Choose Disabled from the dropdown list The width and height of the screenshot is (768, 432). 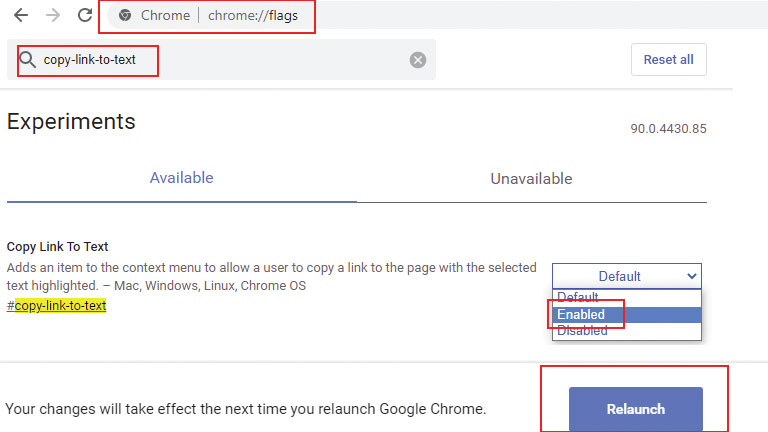tap(626, 331)
